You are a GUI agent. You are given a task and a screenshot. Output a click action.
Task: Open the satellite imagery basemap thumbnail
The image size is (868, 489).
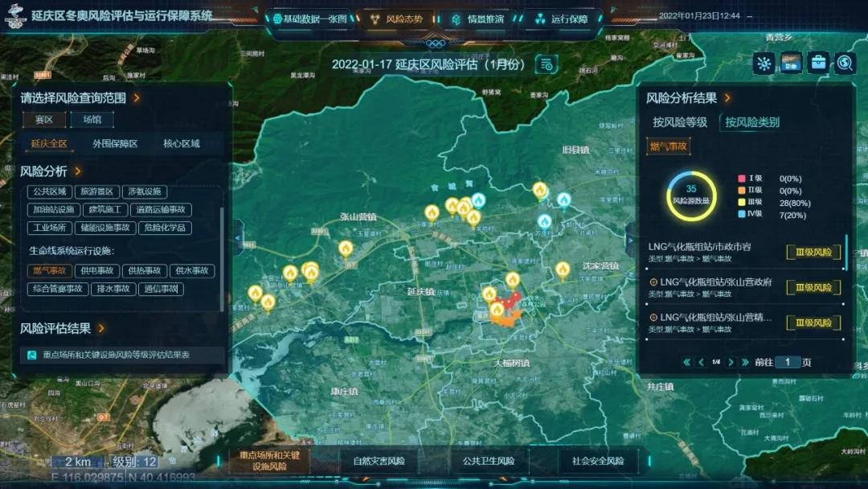[x=791, y=64]
